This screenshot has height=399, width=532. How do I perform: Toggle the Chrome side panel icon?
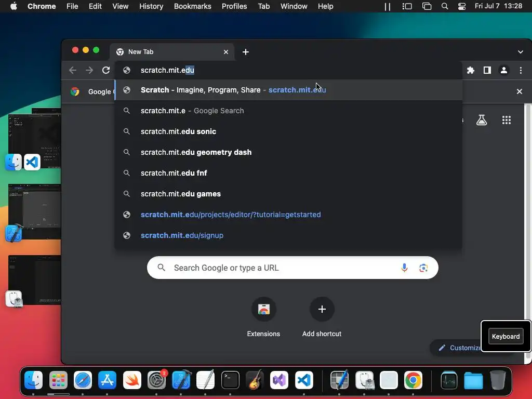[487, 70]
